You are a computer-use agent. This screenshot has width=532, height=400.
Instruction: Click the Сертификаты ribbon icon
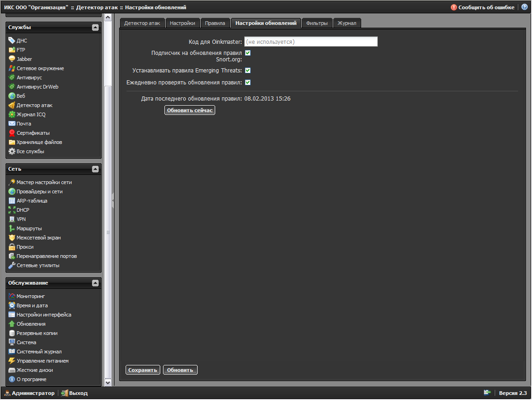pos(12,133)
